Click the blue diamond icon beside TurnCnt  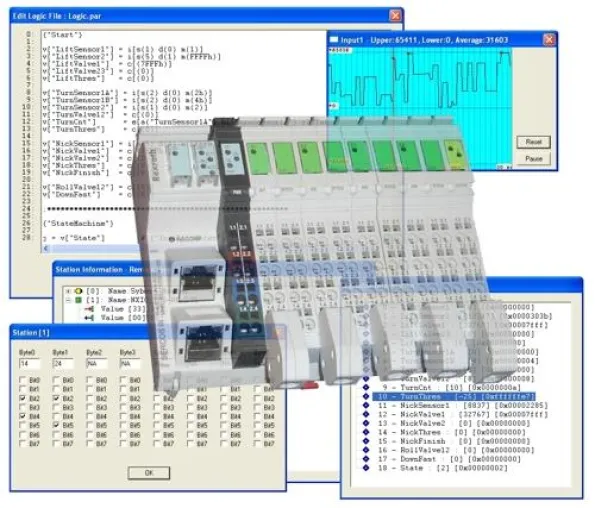(366, 387)
